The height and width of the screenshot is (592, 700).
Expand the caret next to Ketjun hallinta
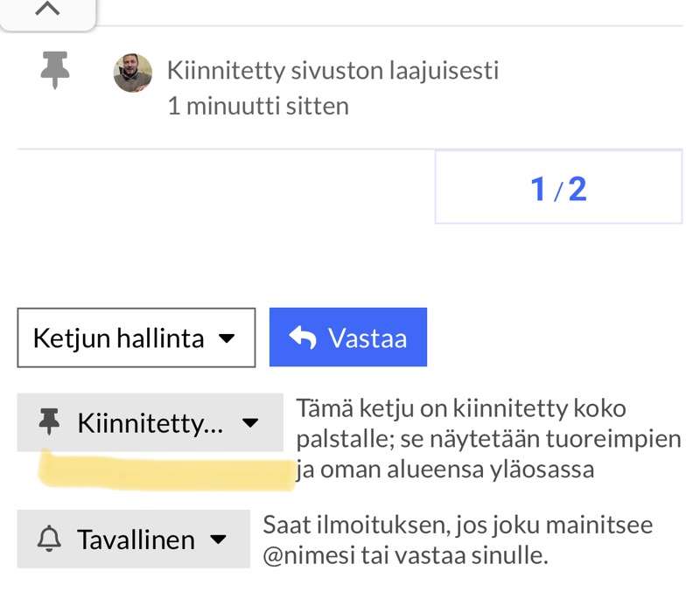pyautogui.click(x=227, y=338)
